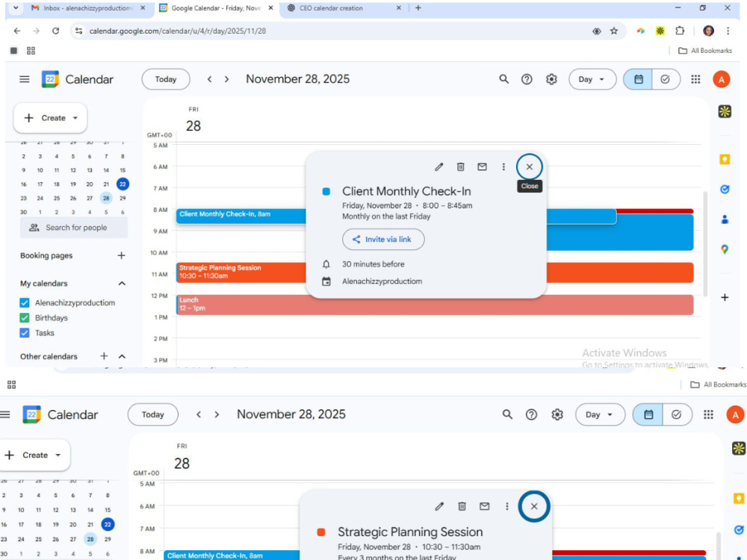
Task: Collapse Other calendars section
Action: (x=122, y=356)
